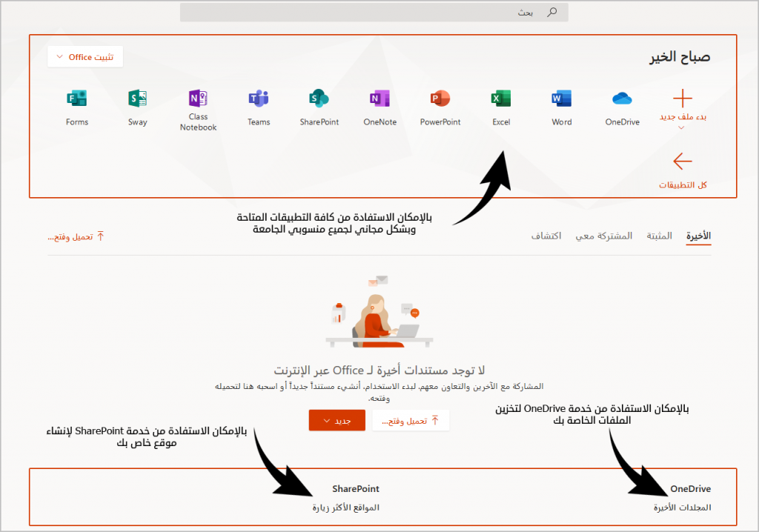This screenshot has height=532, width=759.
Task: Click the تحميل وفتح link beside tabs
Action: [x=76, y=236]
